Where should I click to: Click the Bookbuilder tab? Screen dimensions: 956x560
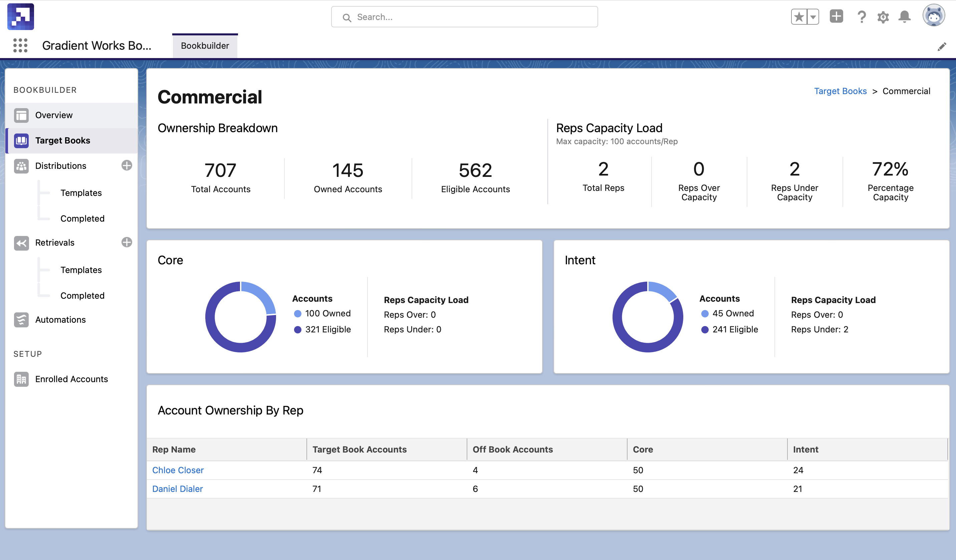tap(205, 45)
